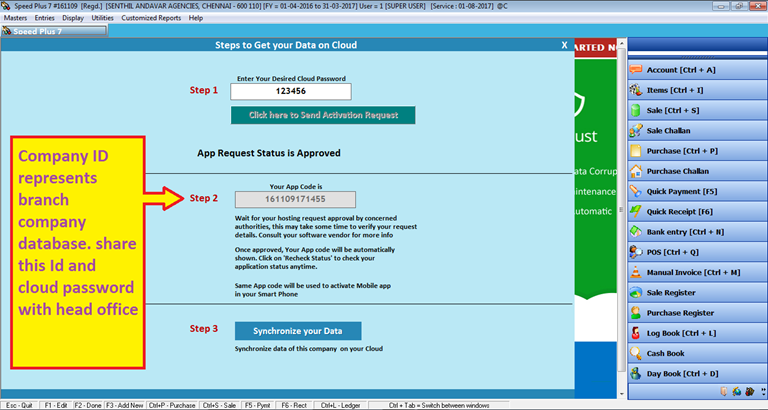Open Account icon in the sidebar
This screenshot has height=410, width=768.
pyautogui.click(x=636, y=70)
